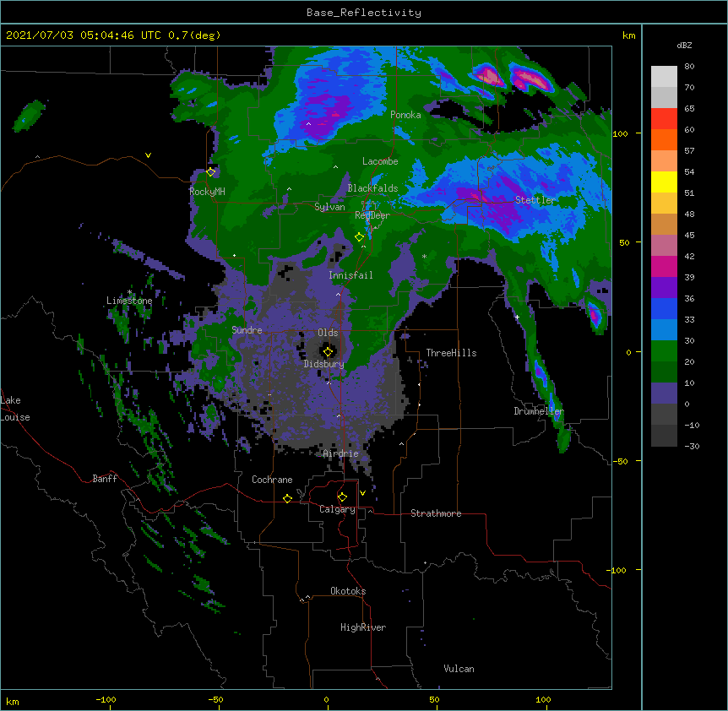
Task: Click the Lacombe city label
Action: [380, 161]
